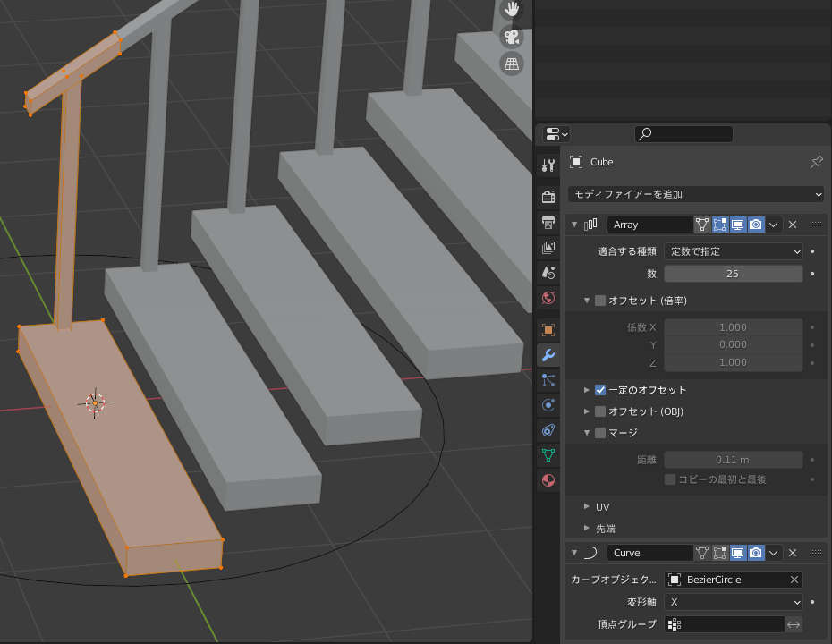Expand the 一定のオフセット section
The width and height of the screenshot is (832, 644).
click(x=587, y=390)
